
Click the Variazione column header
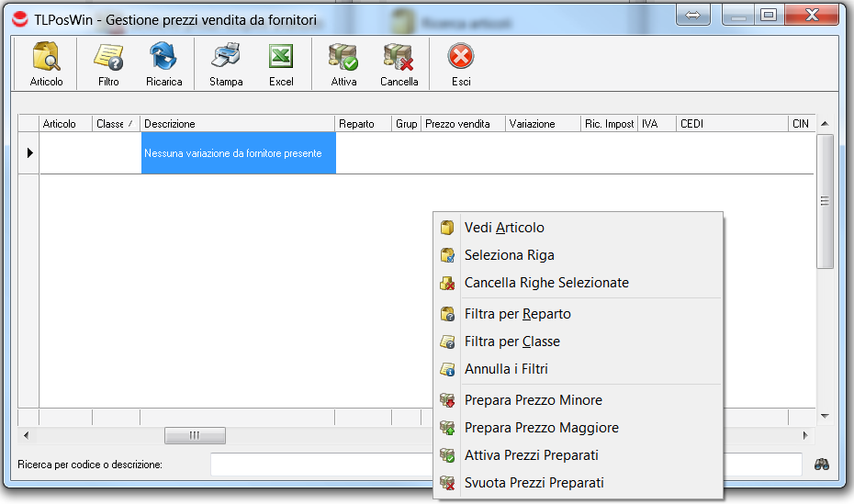(x=543, y=124)
